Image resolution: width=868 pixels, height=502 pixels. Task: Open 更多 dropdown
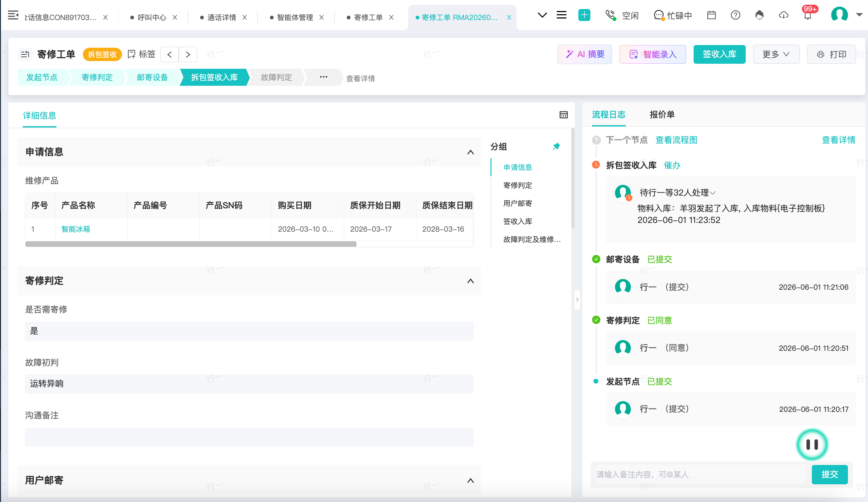coord(776,54)
